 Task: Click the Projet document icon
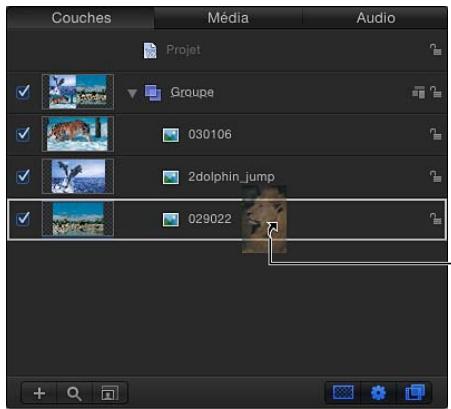click(150, 50)
